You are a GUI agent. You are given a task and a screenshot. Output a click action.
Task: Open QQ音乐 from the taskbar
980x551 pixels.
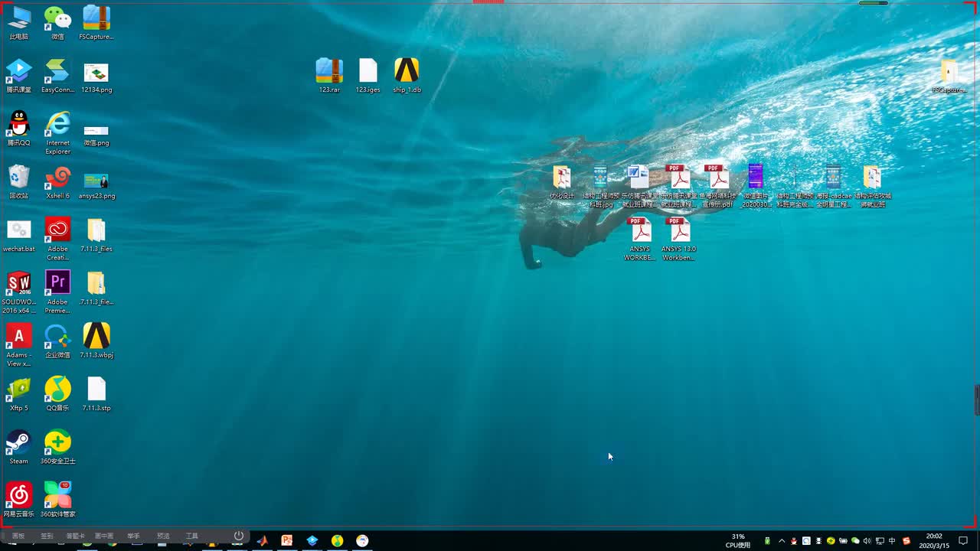point(338,540)
